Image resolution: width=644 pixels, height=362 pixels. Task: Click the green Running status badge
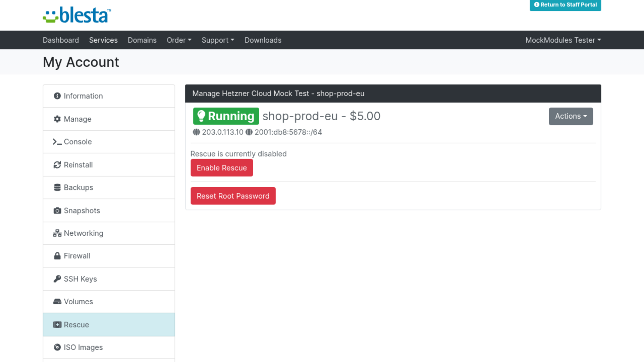coord(226,116)
